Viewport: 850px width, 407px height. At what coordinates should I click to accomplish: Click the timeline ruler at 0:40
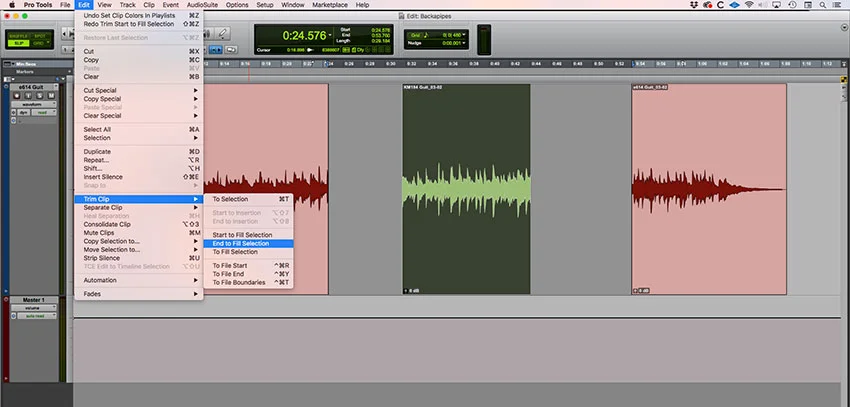coord(495,64)
